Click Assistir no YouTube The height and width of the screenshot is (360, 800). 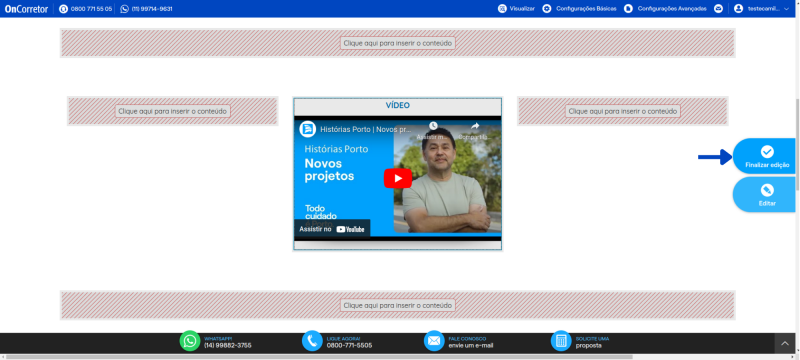(332, 229)
